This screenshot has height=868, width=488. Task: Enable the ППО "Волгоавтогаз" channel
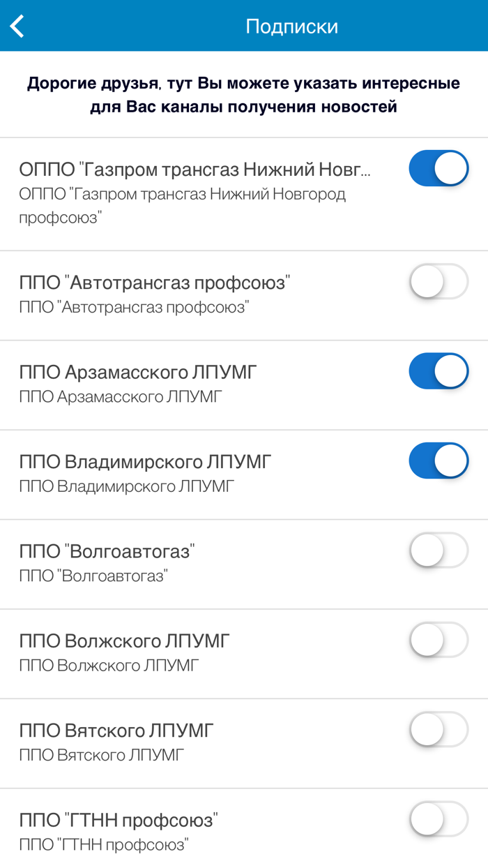439,551
